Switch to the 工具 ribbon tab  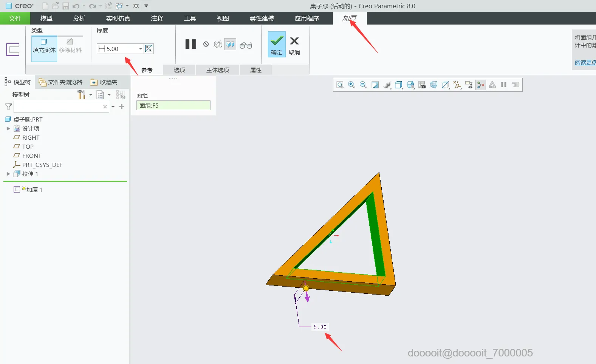click(190, 18)
